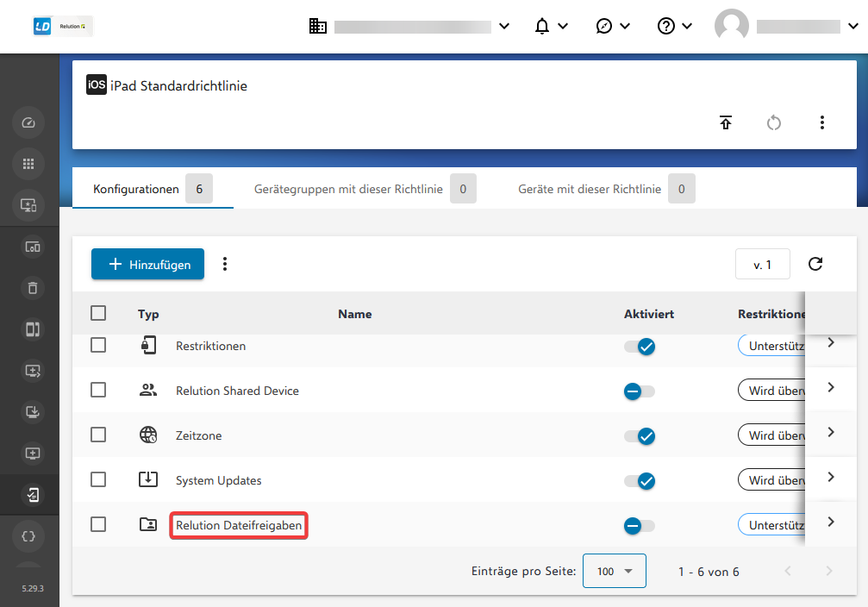Check the System Updates row checkbox
868x607 pixels.
point(98,479)
